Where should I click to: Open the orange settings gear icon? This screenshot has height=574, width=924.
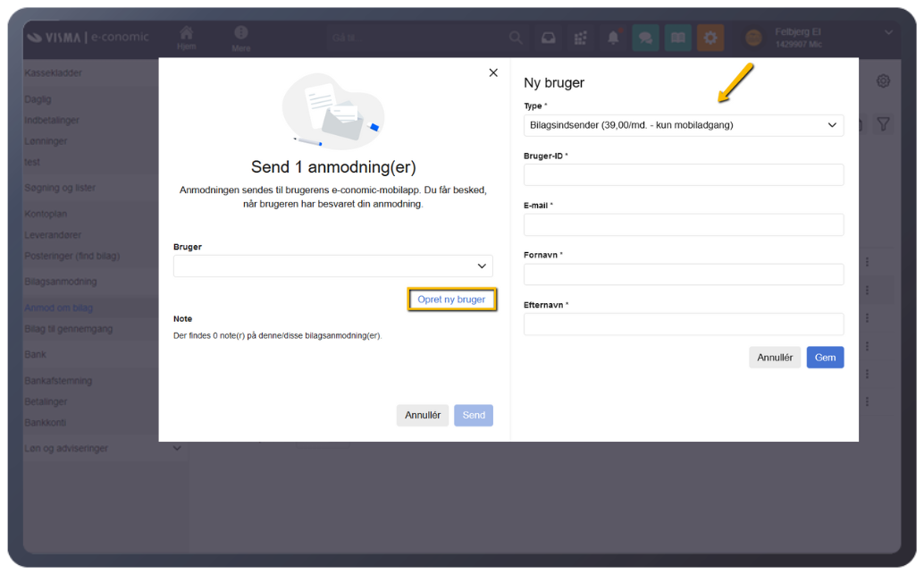[x=710, y=38]
